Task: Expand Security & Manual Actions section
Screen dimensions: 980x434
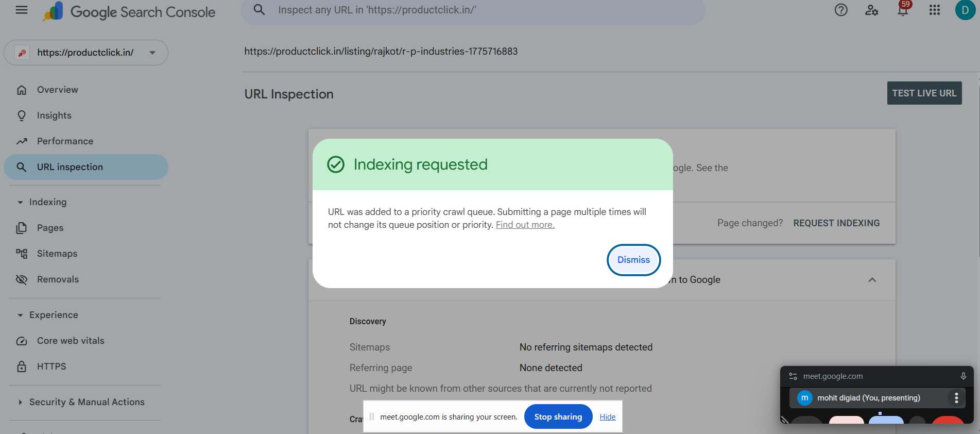Action: tap(20, 402)
